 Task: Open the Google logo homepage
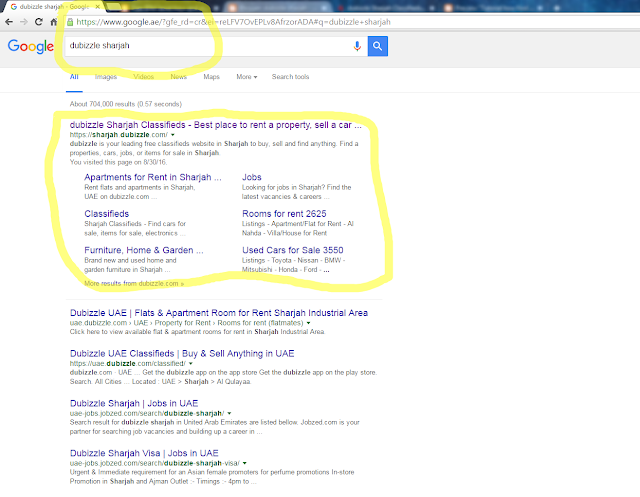31,46
